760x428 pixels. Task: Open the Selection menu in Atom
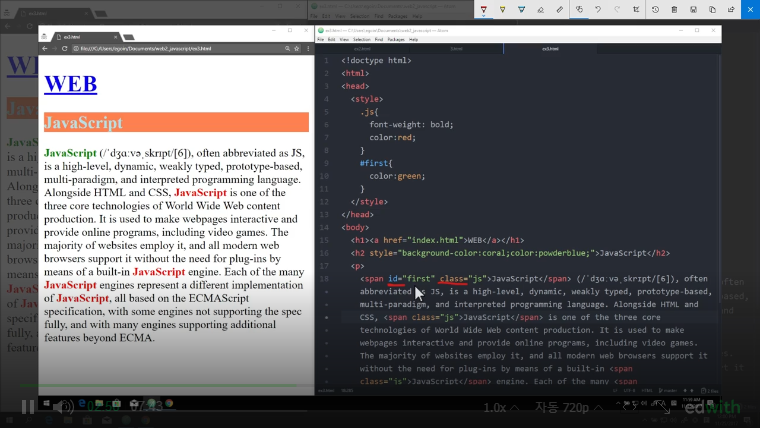(x=362, y=39)
